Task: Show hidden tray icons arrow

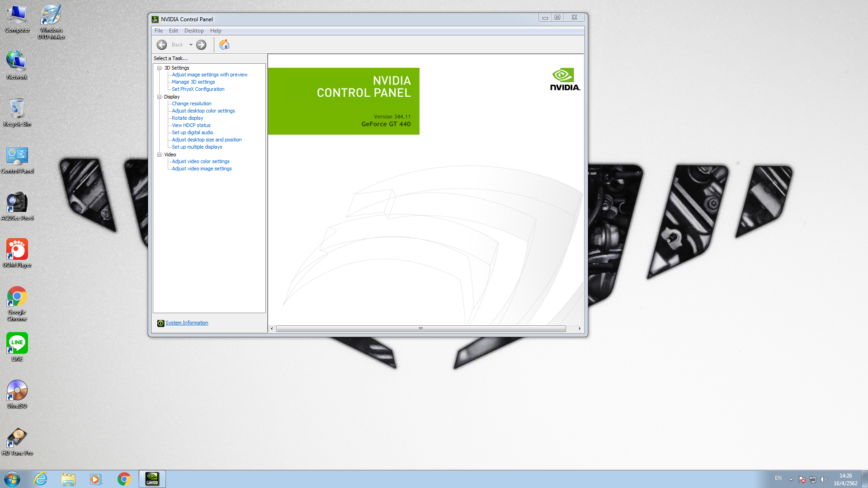Action: pyautogui.click(x=791, y=479)
